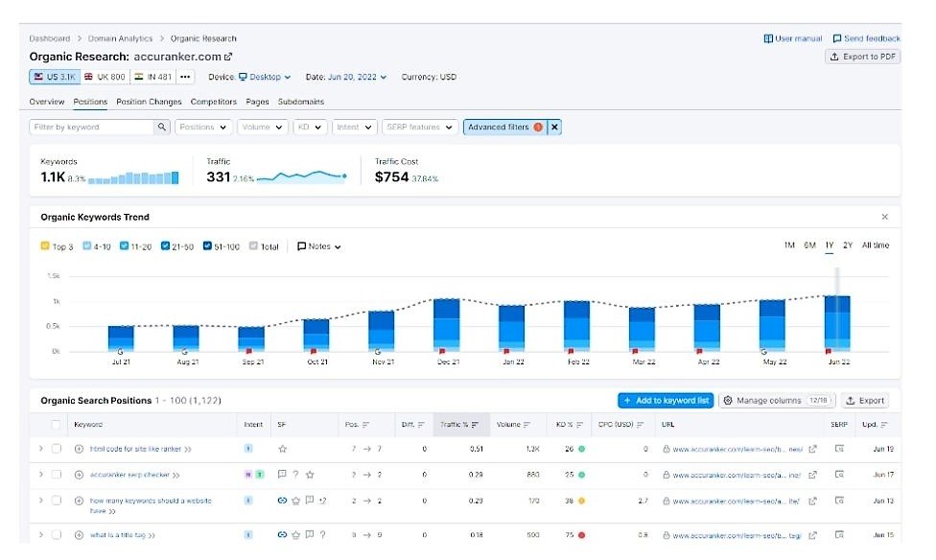Select UK 800 database
This screenshot has height=560, width=936.
pos(105,77)
